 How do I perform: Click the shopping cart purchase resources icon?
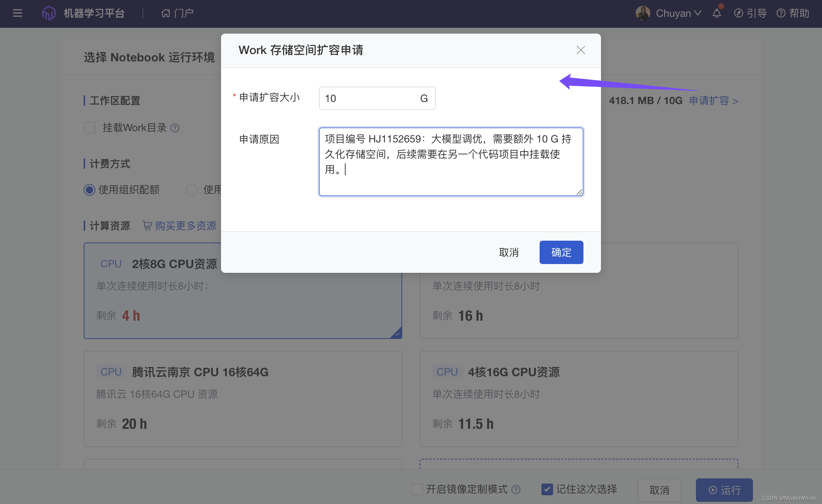click(147, 226)
